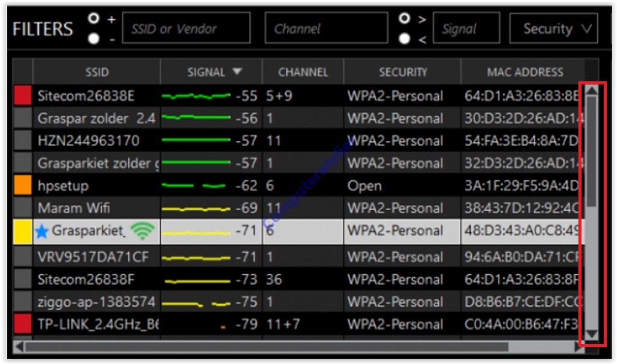
Task: Select the include (+) filter radio button
Action: point(93,19)
